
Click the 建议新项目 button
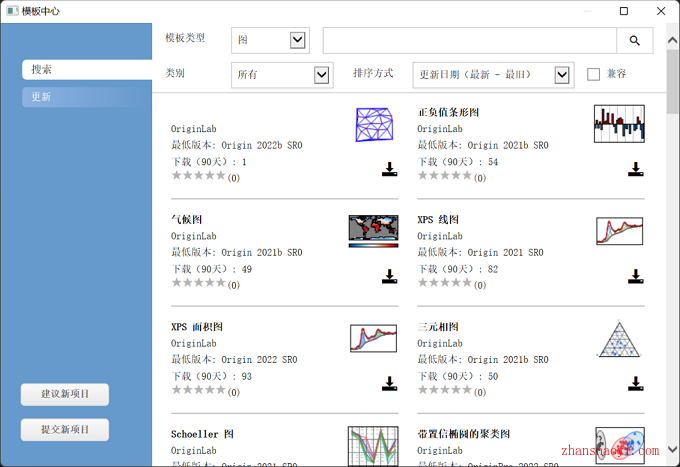65,394
